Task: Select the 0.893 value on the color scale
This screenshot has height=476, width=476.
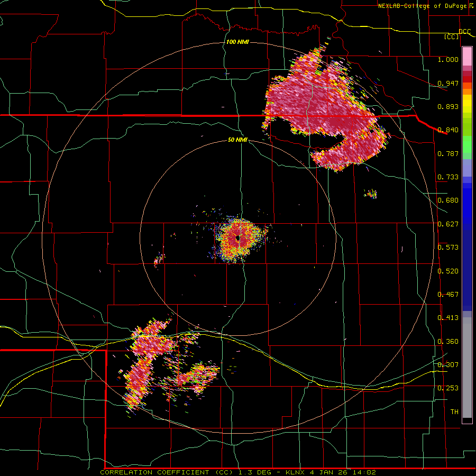Action: pyautogui.click(x=448, y=106)
